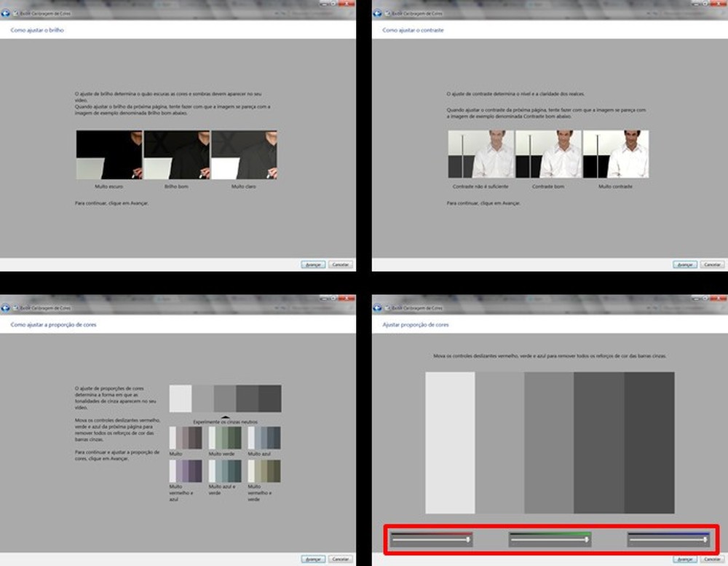Click back arrow in 'Como ajustar o contraste' window
This screenshot has width=728, height=566.
point(377,13)
